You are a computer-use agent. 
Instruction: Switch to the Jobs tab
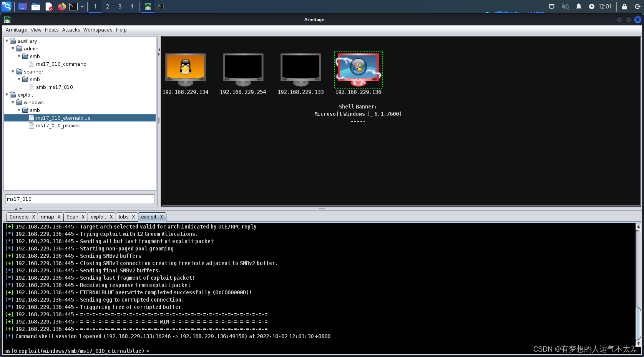point(123,217)
